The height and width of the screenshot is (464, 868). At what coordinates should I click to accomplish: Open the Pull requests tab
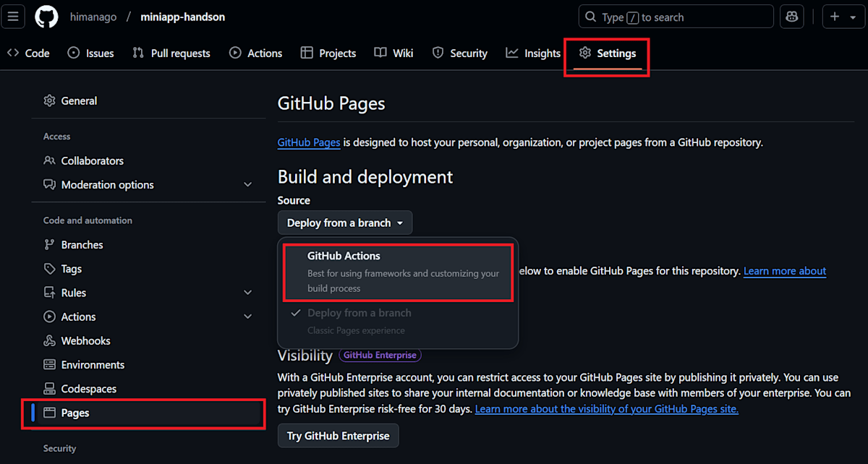(x=171, y=53)
